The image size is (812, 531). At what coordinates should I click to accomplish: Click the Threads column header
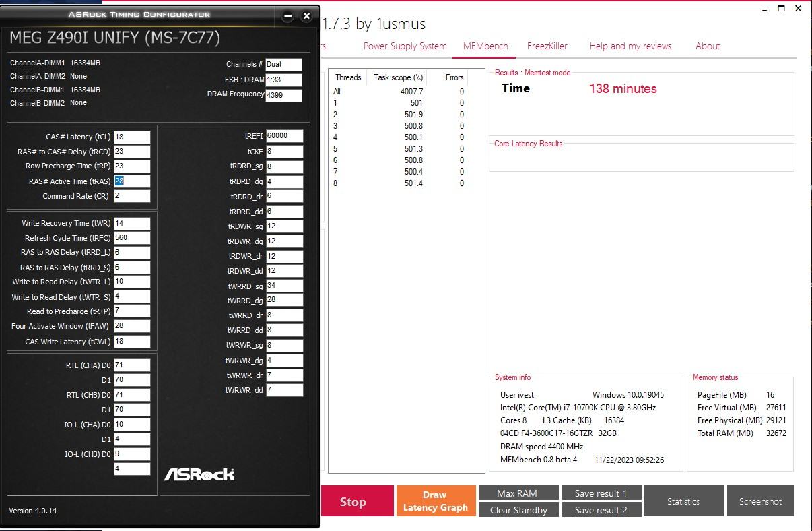[348, 77]
